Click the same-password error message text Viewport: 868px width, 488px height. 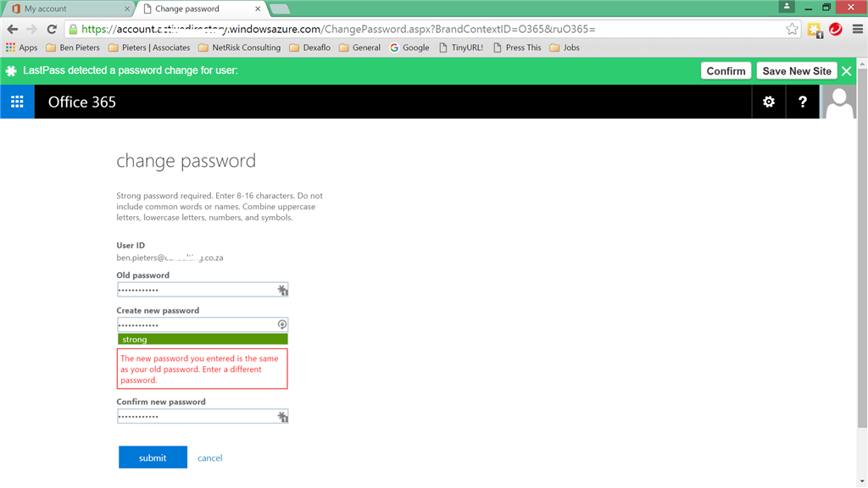pos(199,369)
